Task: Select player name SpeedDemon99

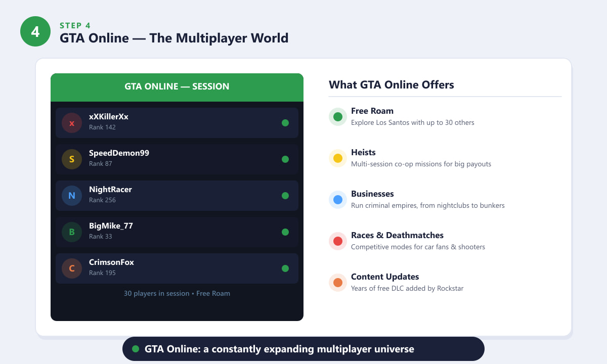Action: coord(119,153)
